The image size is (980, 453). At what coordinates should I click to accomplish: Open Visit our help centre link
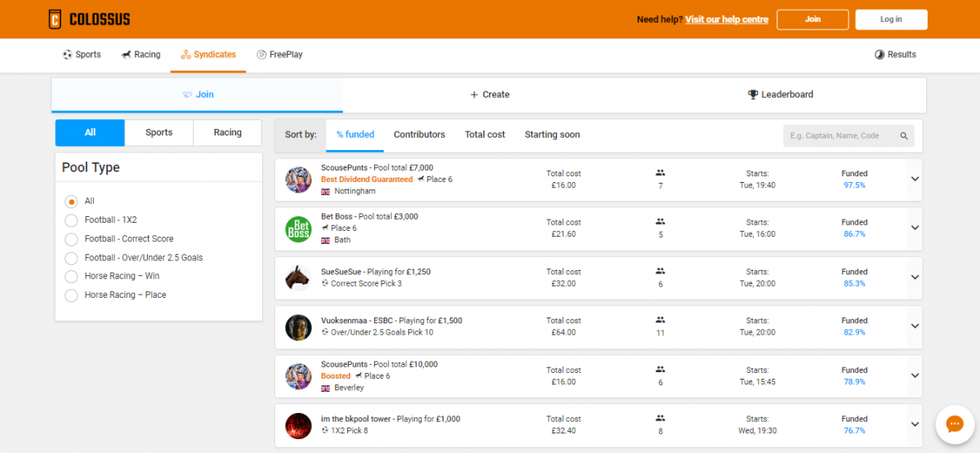click(x=727, y=20)
